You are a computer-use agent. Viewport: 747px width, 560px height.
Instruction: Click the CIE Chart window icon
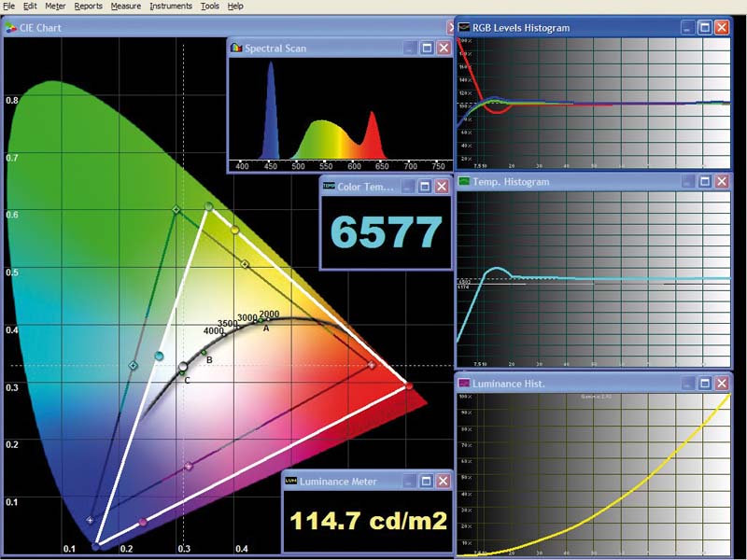tap(10, 28)
